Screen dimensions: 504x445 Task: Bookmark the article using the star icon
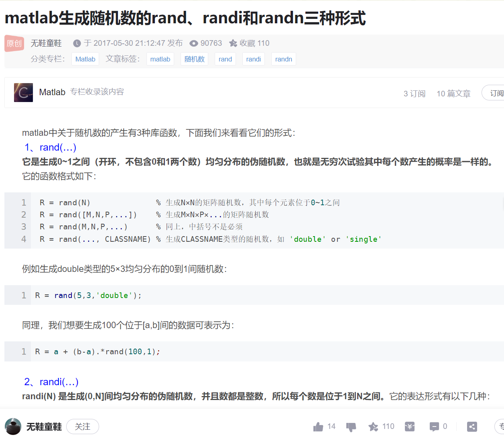(374, 427)
